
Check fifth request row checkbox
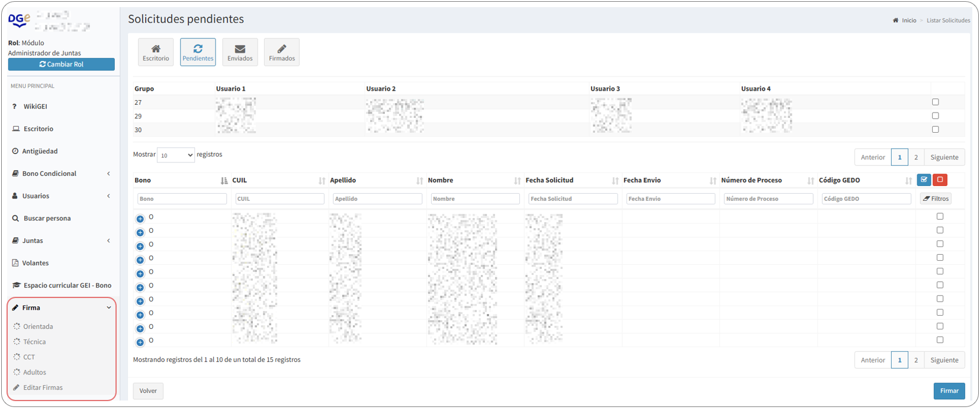pos(940,271)
